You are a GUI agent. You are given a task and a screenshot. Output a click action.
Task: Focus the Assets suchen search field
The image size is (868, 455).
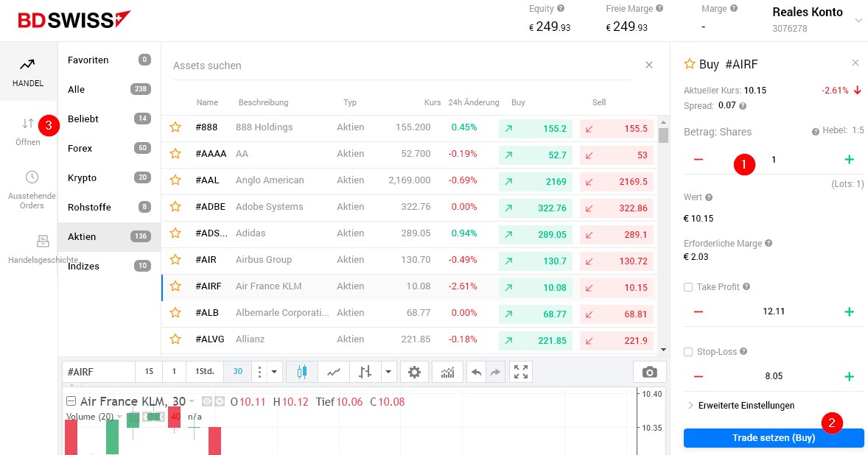(402, 66)
